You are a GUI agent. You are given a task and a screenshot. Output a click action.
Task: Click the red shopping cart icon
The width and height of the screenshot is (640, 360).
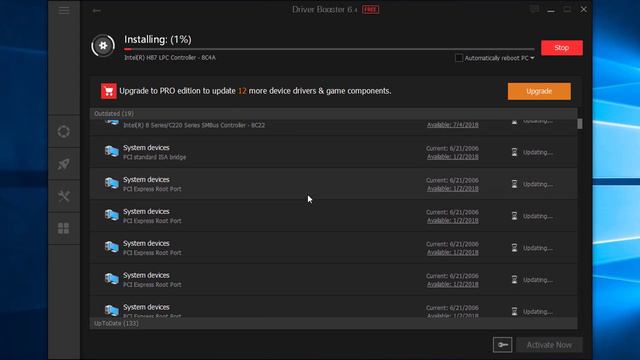click(x=109, y=91)
